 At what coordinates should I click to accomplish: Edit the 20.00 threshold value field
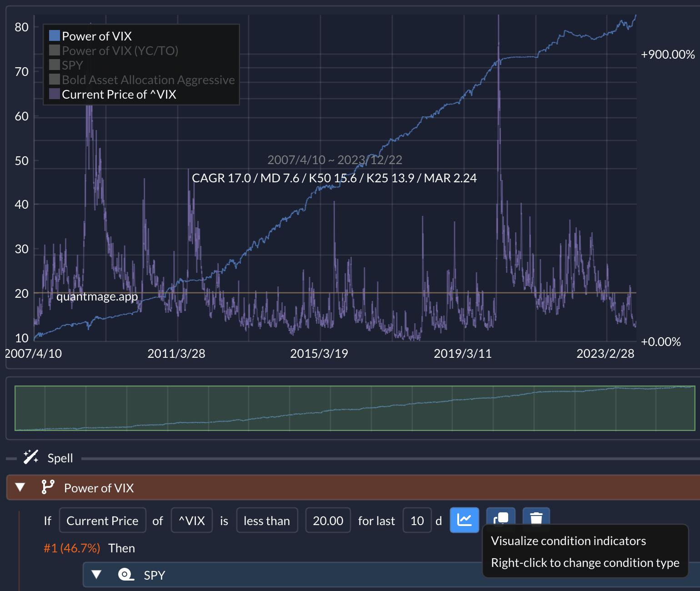tap(328, 520)
